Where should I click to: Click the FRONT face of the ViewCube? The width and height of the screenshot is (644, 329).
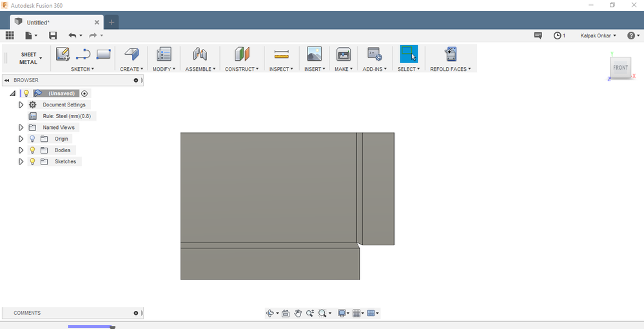[x=620, y=68]
